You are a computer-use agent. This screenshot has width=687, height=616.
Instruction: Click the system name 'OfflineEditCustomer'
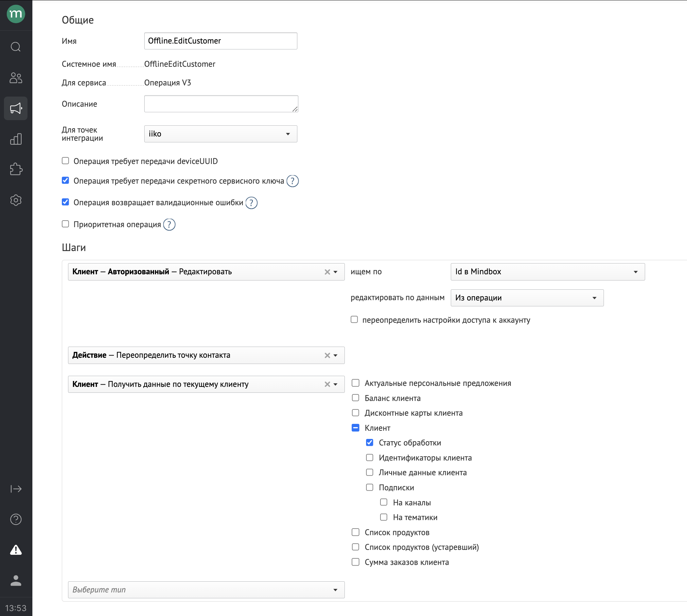pos(180,64)
